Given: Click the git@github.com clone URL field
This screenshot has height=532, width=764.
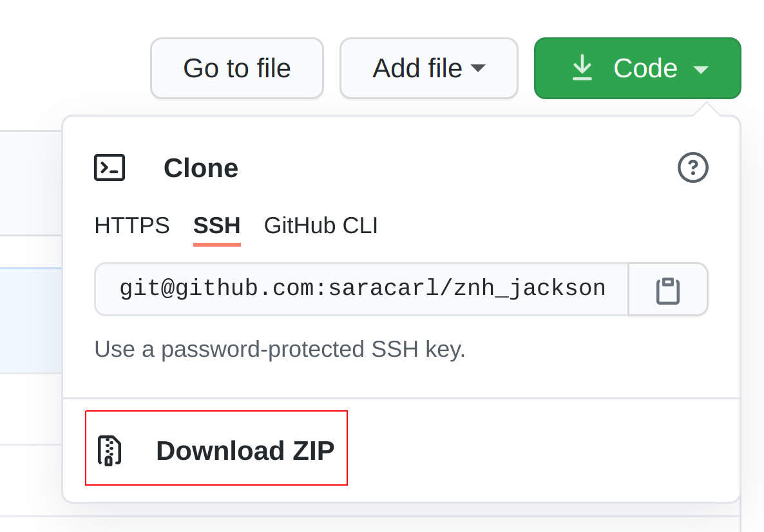Looking at the screenshot, I should coord(361,289).
